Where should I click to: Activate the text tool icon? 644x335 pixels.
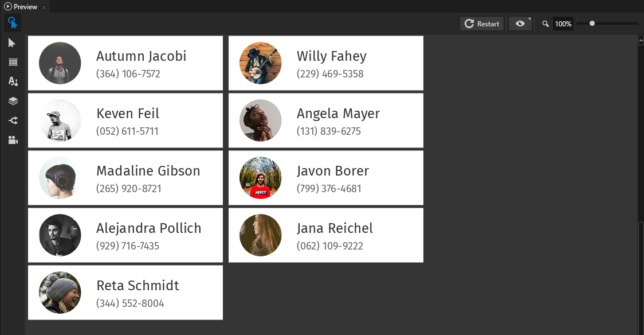pos(13,81)
